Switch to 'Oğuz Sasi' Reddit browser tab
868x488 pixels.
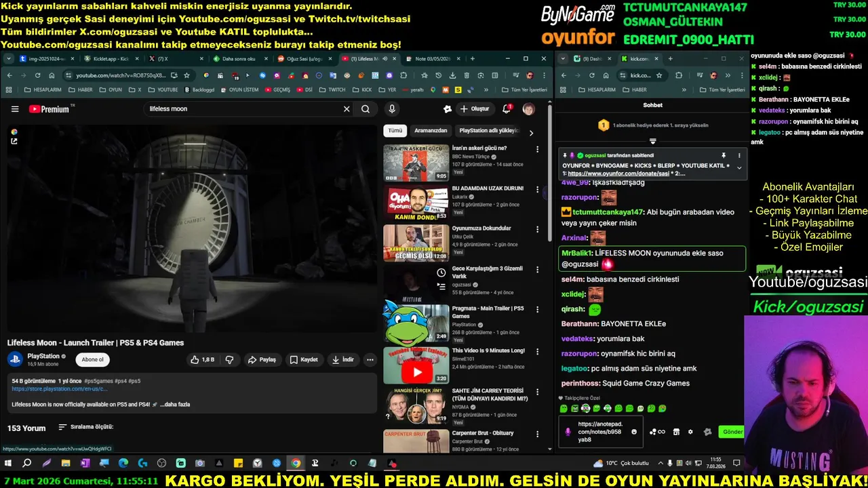[304, 59]
